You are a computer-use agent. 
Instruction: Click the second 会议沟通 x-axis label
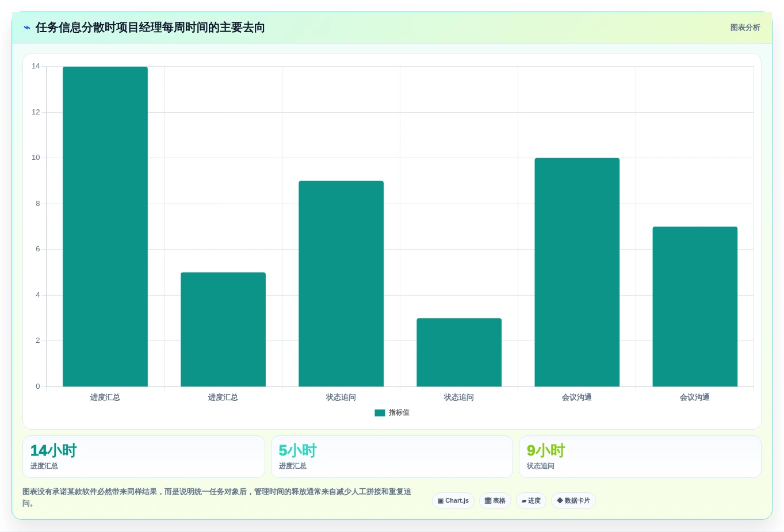tap(695, 397)
